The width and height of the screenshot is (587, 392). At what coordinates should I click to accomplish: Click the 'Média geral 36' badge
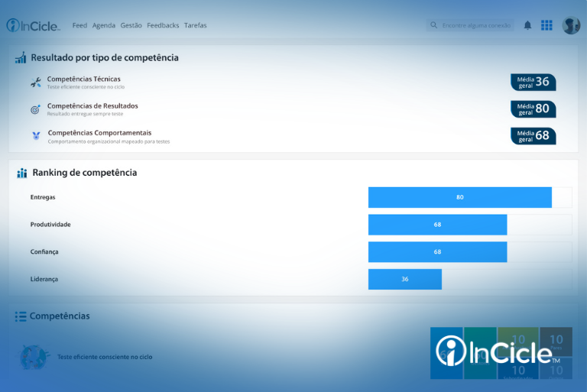(x=533, y=82)
